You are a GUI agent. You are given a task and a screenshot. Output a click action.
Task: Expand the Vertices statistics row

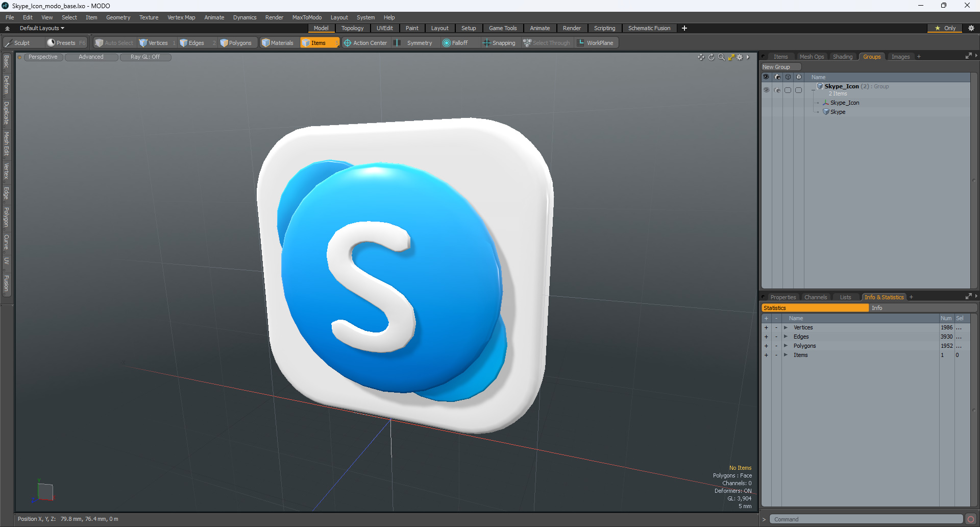pyautogui.click(x=786, y=327)
